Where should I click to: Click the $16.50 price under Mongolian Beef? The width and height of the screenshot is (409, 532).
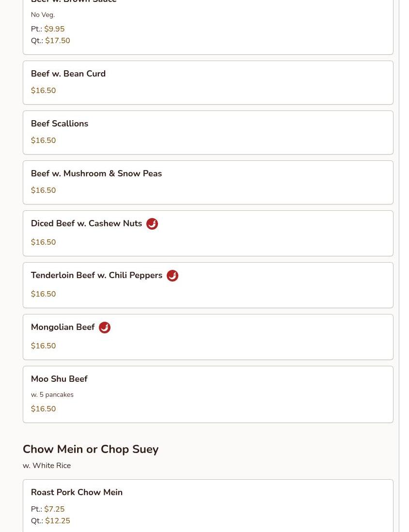(x=43, y=346)
